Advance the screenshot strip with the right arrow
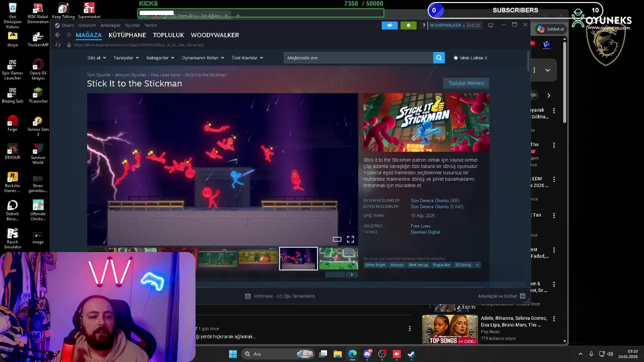 coord(352,275)
